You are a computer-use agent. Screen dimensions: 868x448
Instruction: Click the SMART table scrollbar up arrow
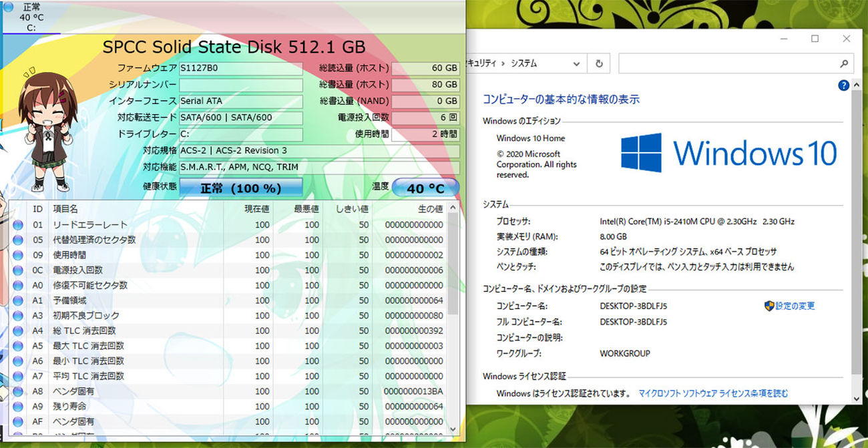click(453, 207)
